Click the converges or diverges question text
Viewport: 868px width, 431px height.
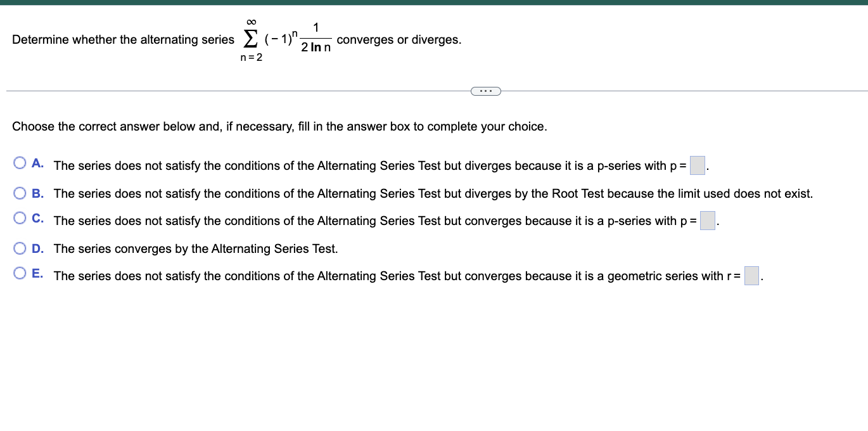[399, 39]
